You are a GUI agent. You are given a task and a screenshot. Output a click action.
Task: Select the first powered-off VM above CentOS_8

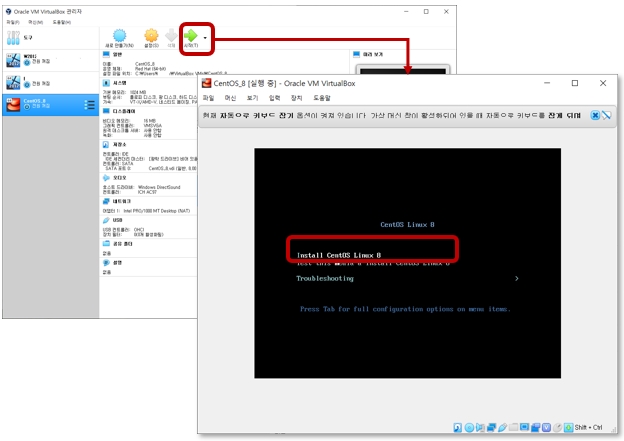50,60
